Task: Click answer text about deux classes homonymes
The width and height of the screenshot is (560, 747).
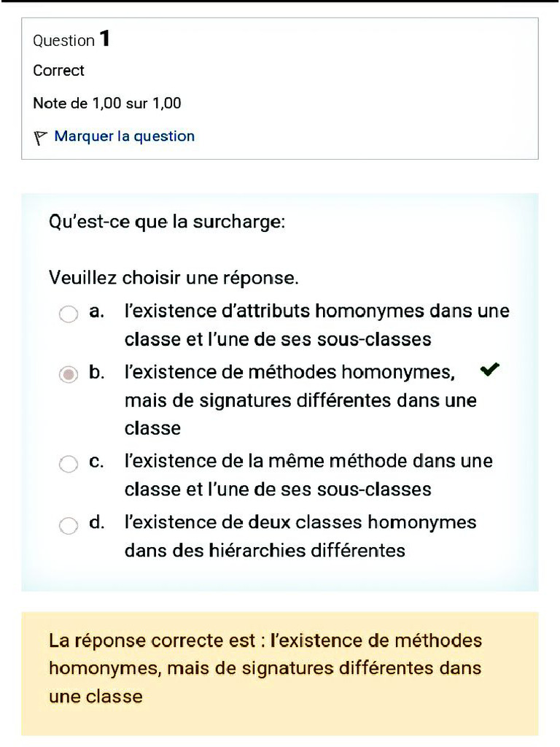Action: (x=300, y=536)
